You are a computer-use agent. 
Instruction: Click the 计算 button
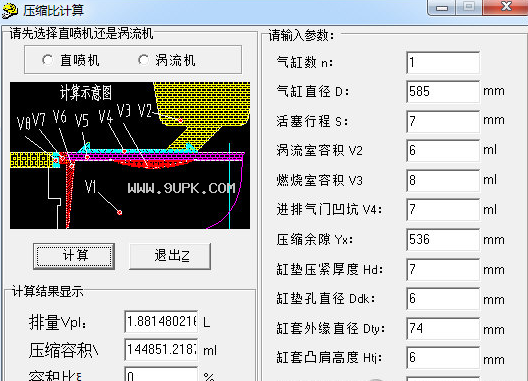[74, 256]
